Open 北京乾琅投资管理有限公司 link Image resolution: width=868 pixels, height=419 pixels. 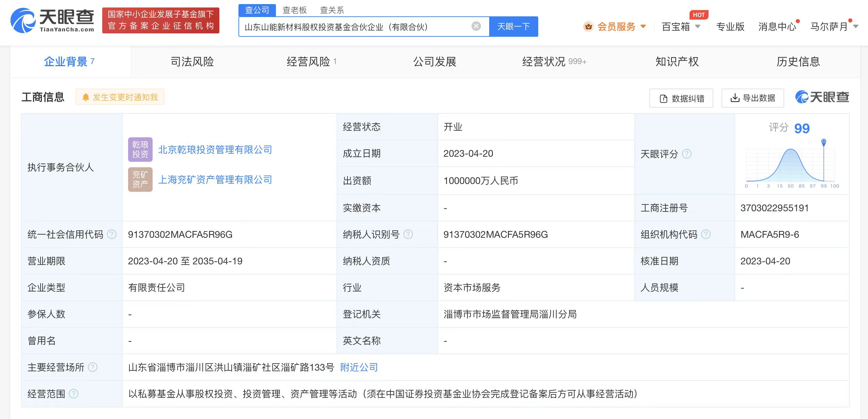[x=215, y=150]
